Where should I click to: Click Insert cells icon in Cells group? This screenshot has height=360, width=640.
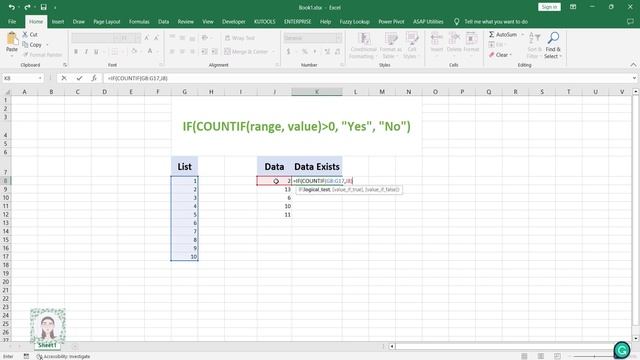[437, 39]
